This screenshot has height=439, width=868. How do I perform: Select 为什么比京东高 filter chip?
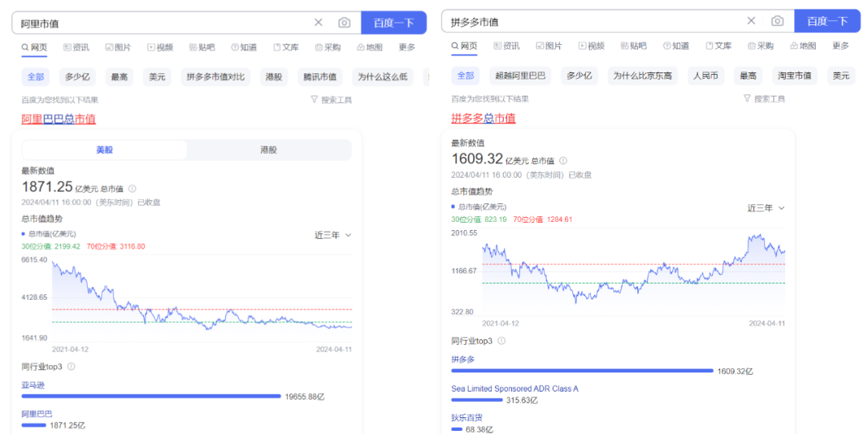tap(642, 76)
